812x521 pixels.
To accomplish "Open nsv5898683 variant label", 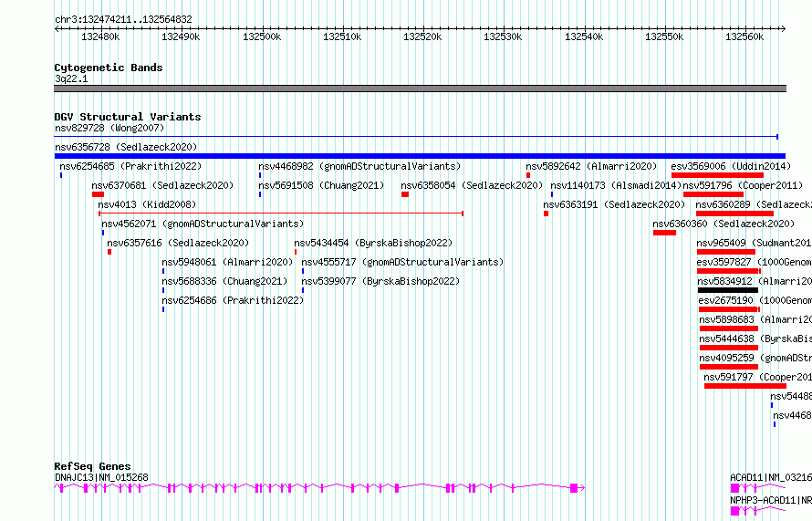I will (755, 319).
